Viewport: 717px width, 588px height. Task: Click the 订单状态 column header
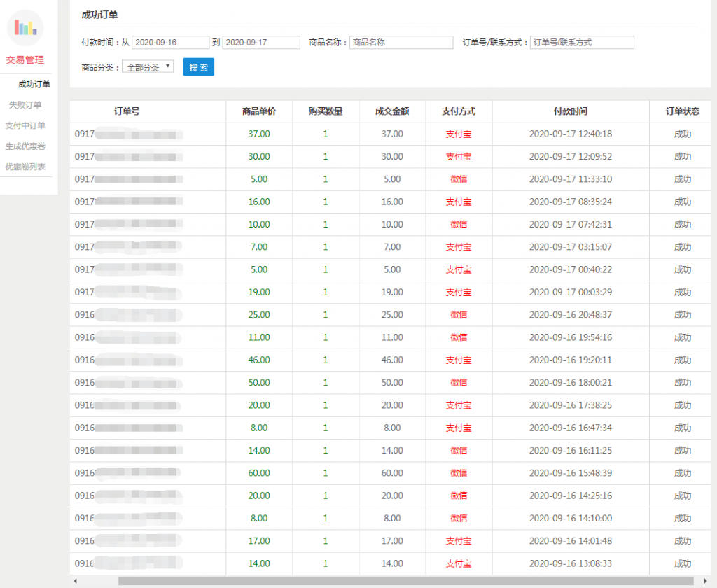point(682,111)
